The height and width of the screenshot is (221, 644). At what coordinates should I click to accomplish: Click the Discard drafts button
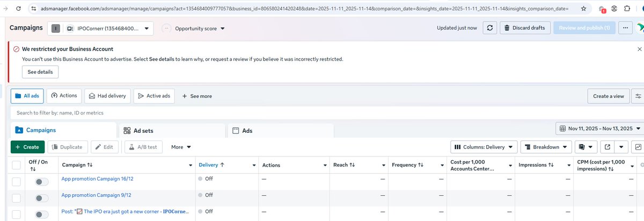[525, 28]
